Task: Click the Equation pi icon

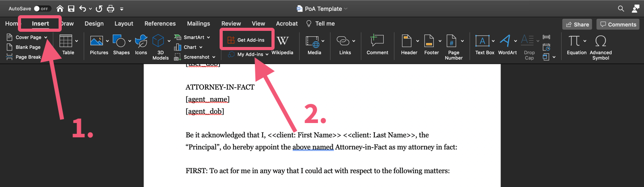Action: coord(574,41)
